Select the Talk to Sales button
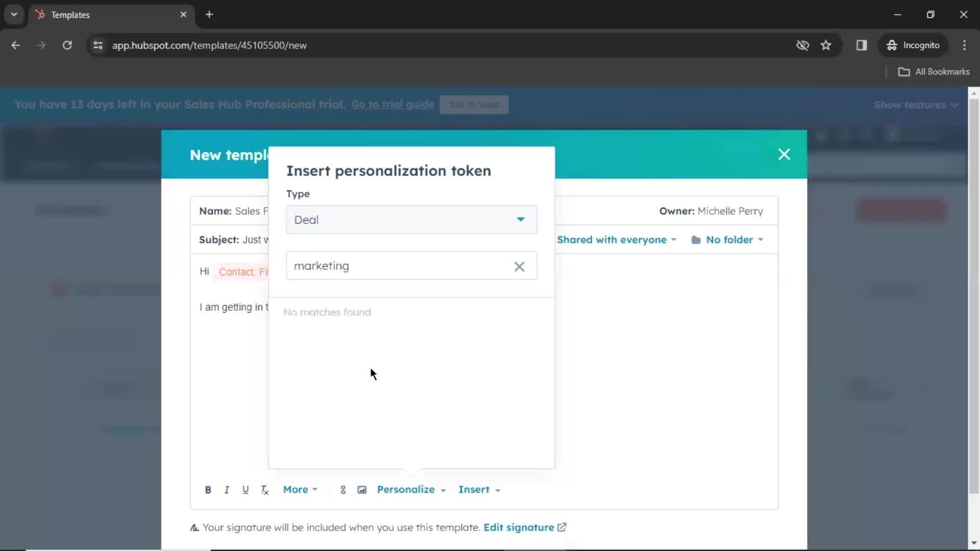Image resolution: width=980 pixels, height=551 pixels. [x=474, y=105]
